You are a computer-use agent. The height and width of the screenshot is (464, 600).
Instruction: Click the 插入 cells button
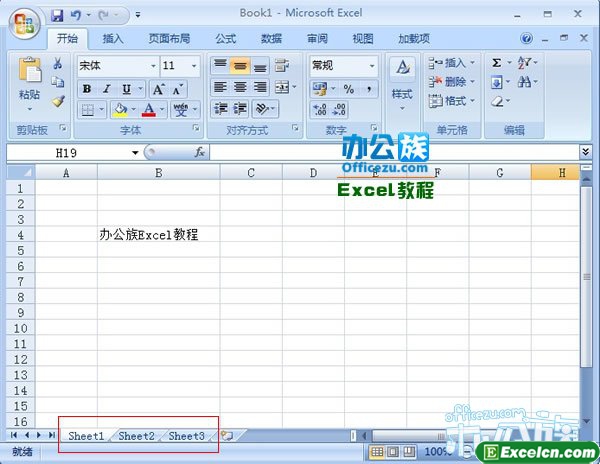452,63
